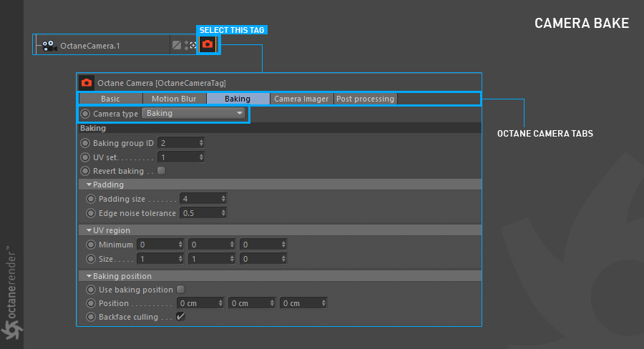
Task: Collapse the Padding section
Action: tap(89, 185)
